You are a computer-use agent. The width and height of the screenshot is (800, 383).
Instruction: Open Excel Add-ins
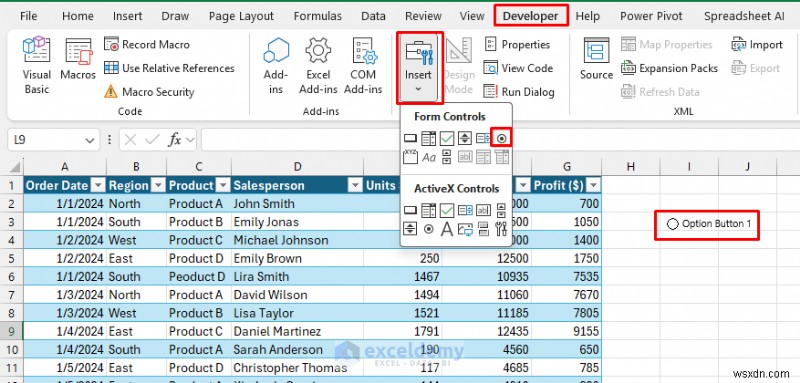click(x=318, y=66)
